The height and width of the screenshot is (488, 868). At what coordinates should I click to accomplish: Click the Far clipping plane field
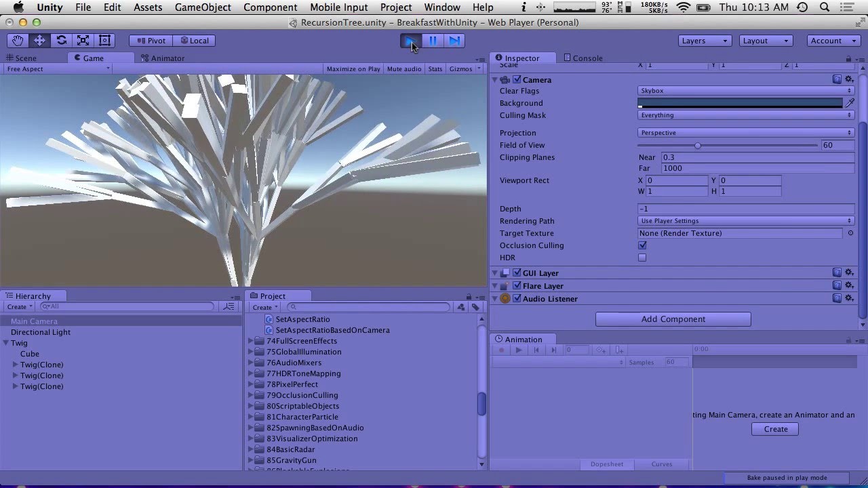tap(758, 168)
